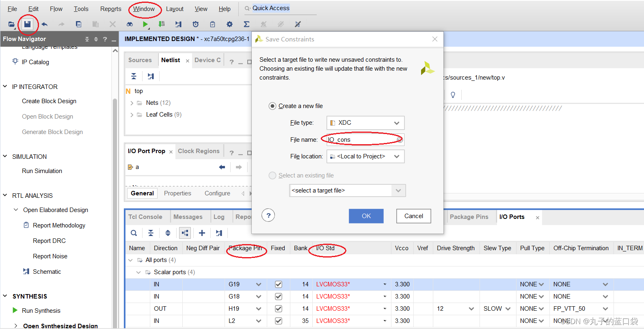
Task: Open the Reports menu
Action: click(x=110, y=9)
